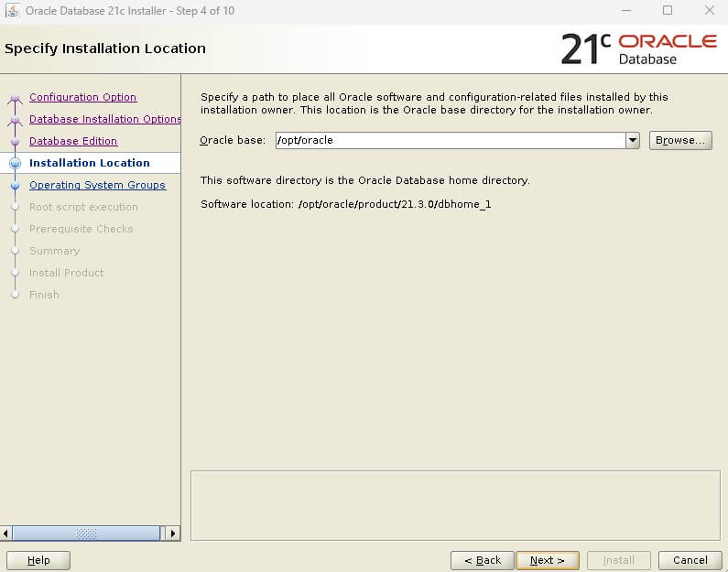Viewport: 728px width, 572px height.
Task: Go to Database Installation Options step
Action: pos(105,119)
